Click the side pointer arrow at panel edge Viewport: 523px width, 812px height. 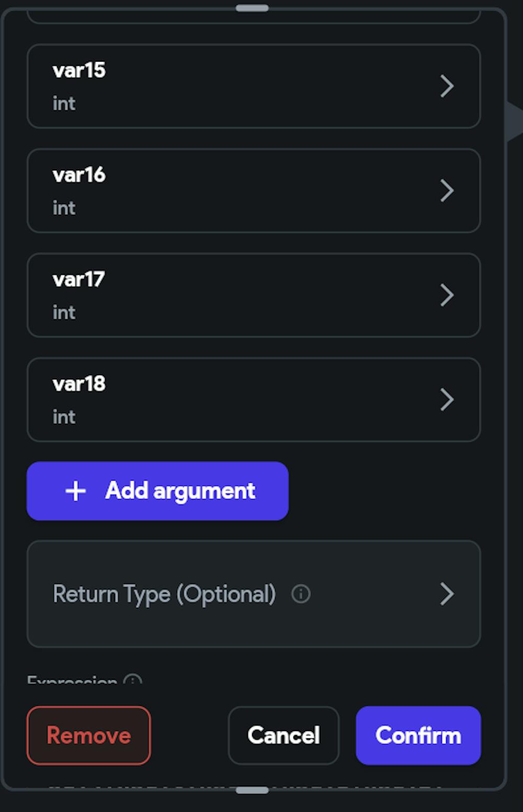(x=516, y=121)
